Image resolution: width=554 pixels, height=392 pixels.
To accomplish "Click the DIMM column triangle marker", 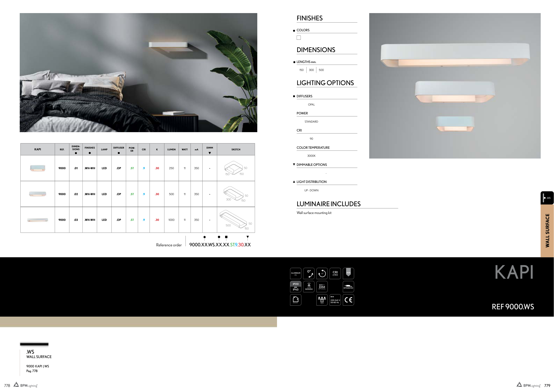I will pyautogui.click(x=209, y=153).
